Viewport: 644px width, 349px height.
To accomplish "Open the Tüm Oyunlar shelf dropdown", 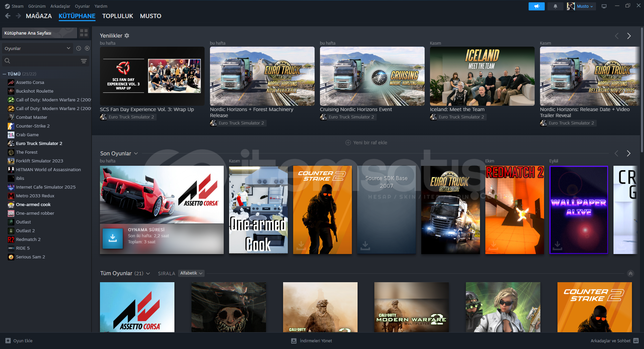I will (x=148, y=273).
